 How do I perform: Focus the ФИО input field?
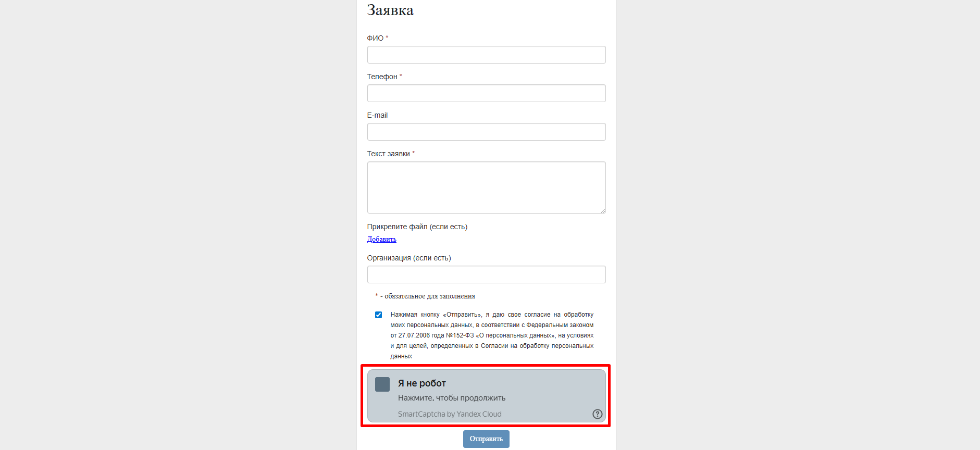click(486, 55)
